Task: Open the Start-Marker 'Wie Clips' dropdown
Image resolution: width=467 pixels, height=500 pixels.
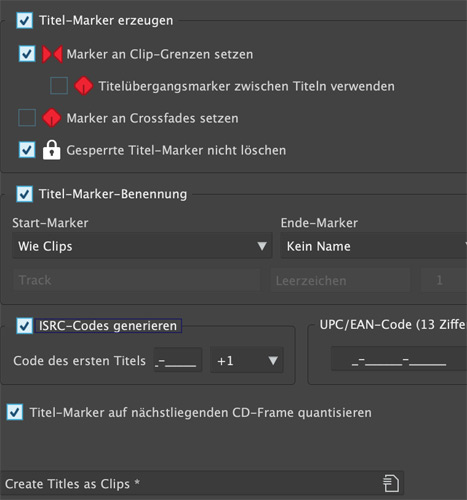Action: pos(142,246)
